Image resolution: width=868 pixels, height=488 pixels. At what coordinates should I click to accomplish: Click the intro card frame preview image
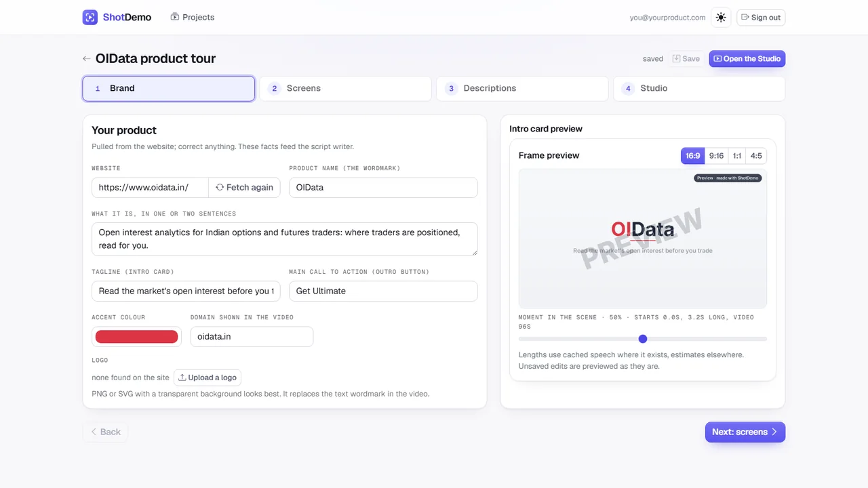pyautogui.click(x=643, y=239)
